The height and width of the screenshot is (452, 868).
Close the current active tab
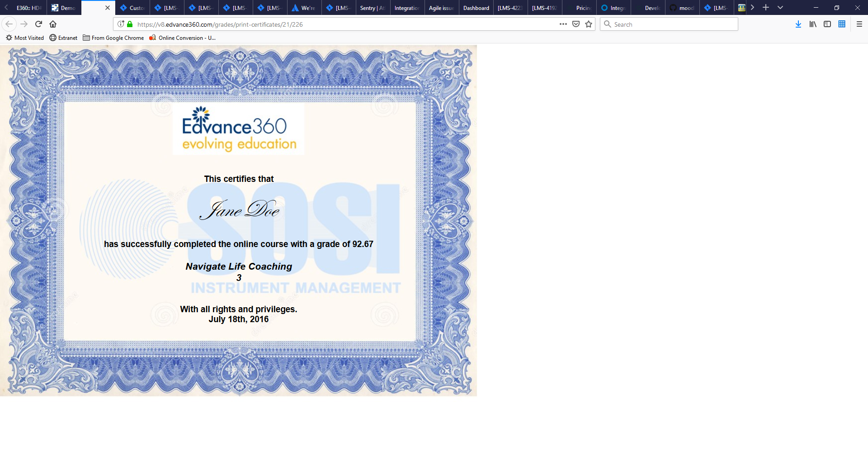pyautogui.click(x=108, y=8)
